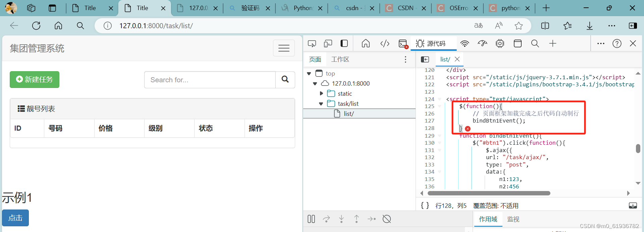Click the read aloud icon in address bar
Viewport: 644px width, 232px height.
[x=499, y=26]
